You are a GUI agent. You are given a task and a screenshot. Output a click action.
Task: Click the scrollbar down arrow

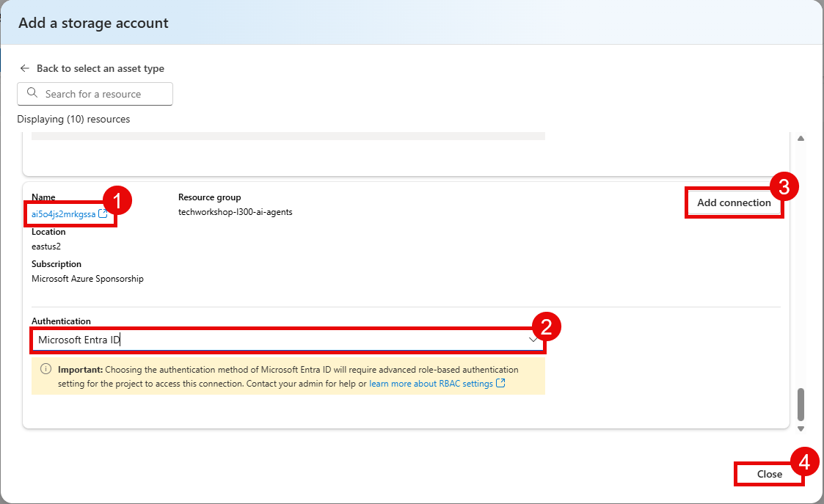point(801,428)
